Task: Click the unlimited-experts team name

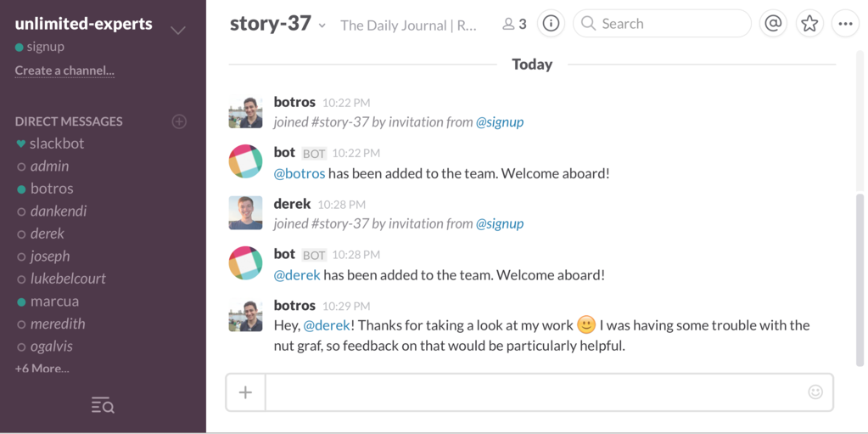Action: [84, 24]
